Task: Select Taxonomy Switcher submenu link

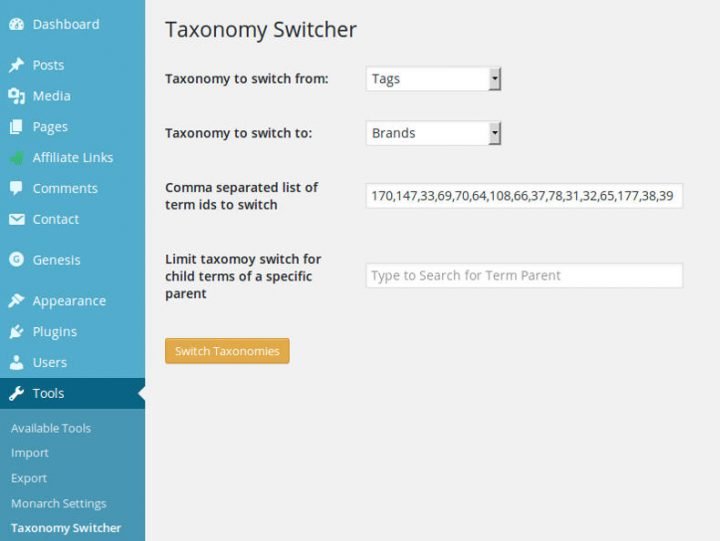Action: tap(66, 528)
